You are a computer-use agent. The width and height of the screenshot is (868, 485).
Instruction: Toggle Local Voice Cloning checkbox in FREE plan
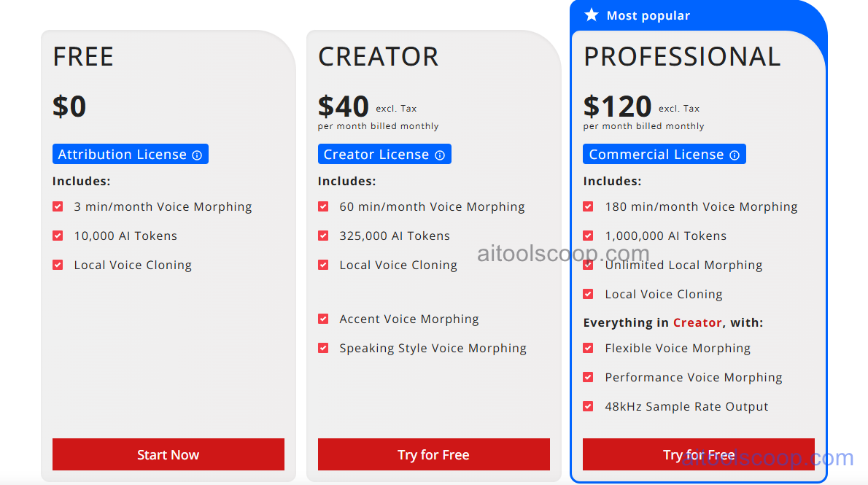coord(58,265)
